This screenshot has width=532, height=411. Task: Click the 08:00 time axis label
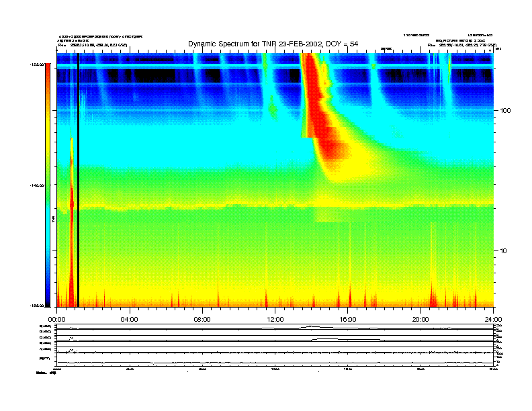pos(202,320)
